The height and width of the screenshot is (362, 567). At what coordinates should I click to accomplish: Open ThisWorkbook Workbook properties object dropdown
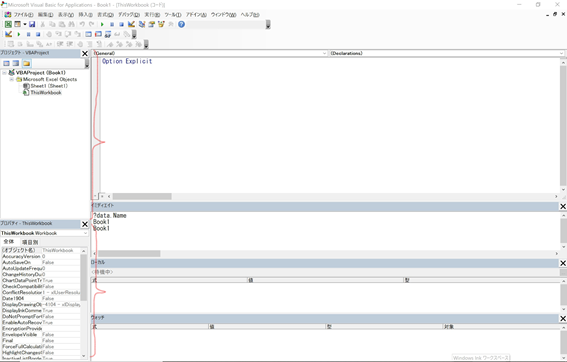tap(85, 233)
